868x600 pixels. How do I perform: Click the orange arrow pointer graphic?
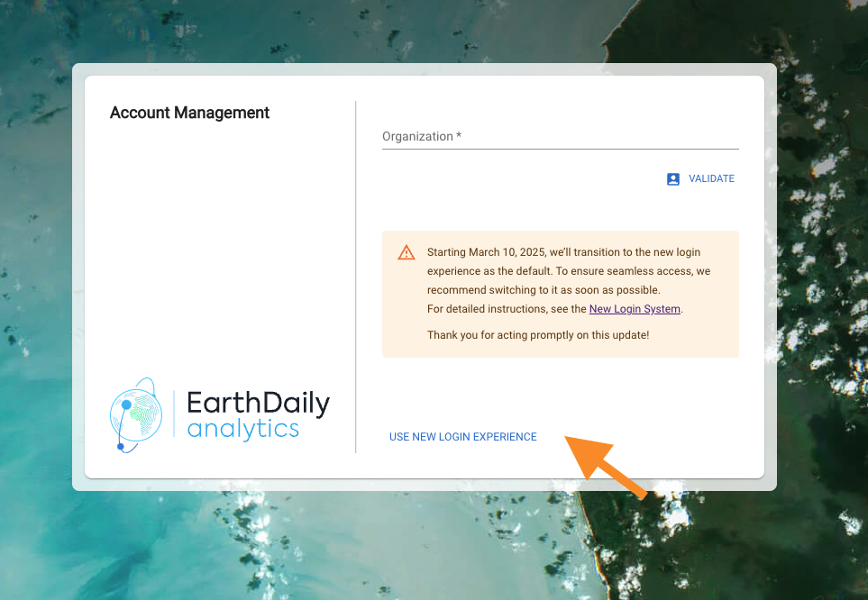[604, 461]
